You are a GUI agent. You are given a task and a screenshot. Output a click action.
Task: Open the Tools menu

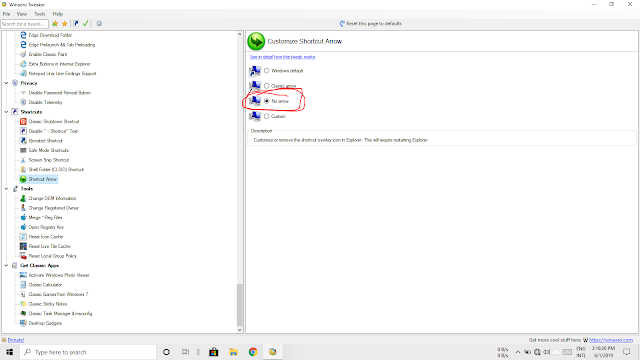(40, 14)
